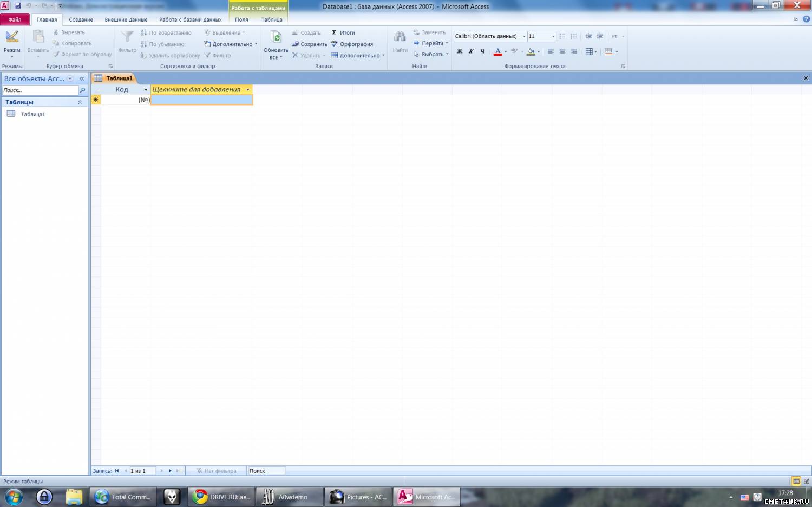Open Работа с базами данных tab
812x507 pixels.
191,19
